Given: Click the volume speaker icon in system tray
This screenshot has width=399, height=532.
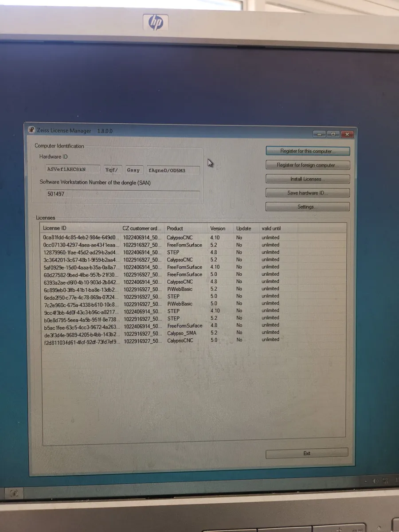Looking at the screenshot, I should click(376, 481).
